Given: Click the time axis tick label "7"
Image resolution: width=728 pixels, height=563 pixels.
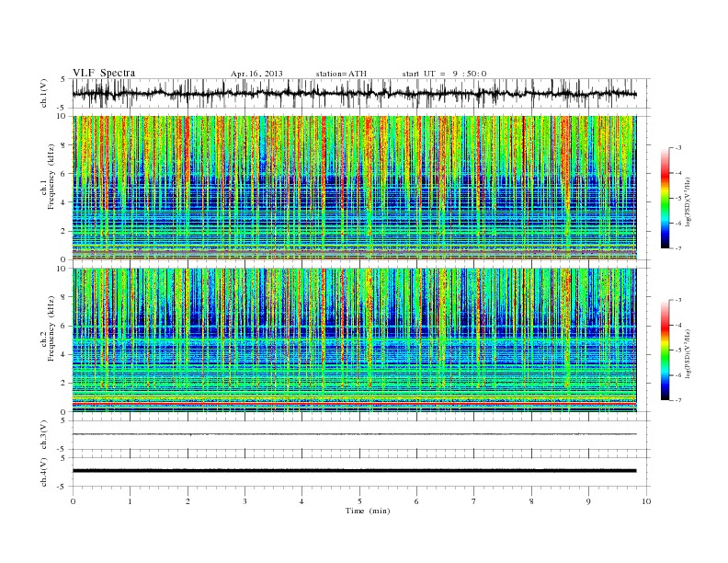Looking at the screenshot, I should 474,501.
